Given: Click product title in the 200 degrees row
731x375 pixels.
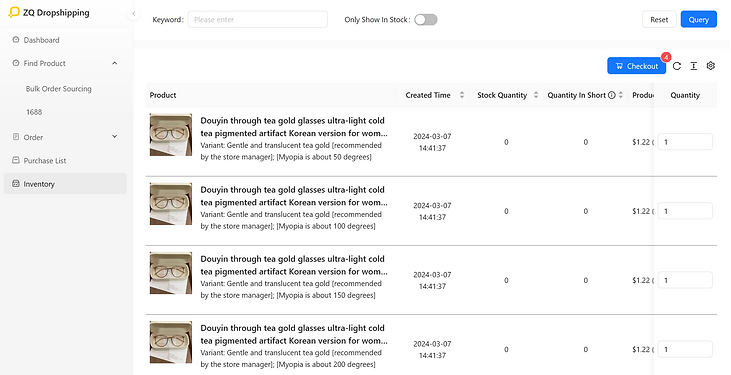Looking at the screenshot, I should (x=294, y=334).
